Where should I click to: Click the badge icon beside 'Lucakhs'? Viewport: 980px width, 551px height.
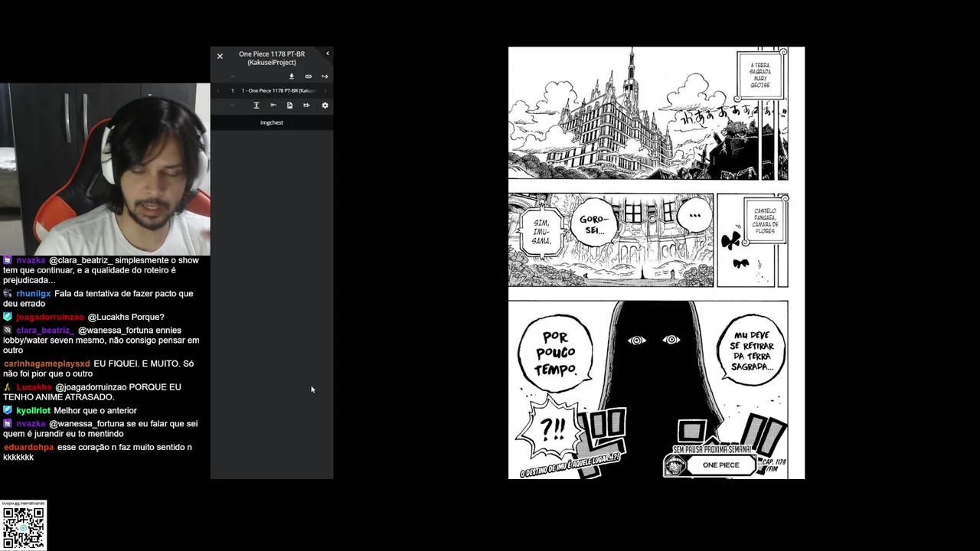8,387
